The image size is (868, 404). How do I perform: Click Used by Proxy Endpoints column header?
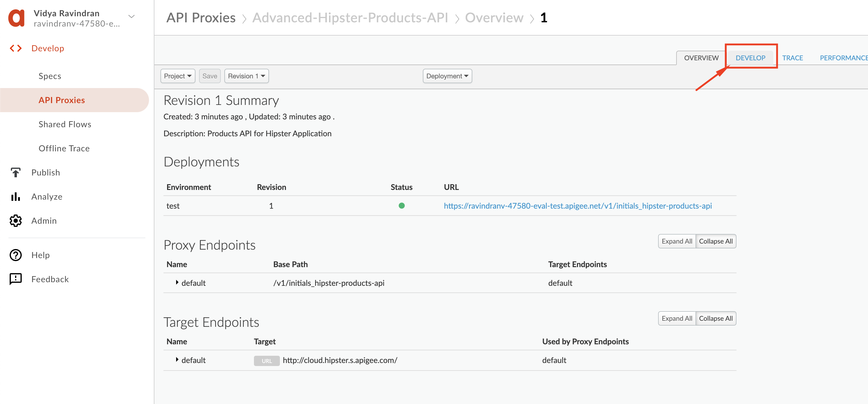585,341
